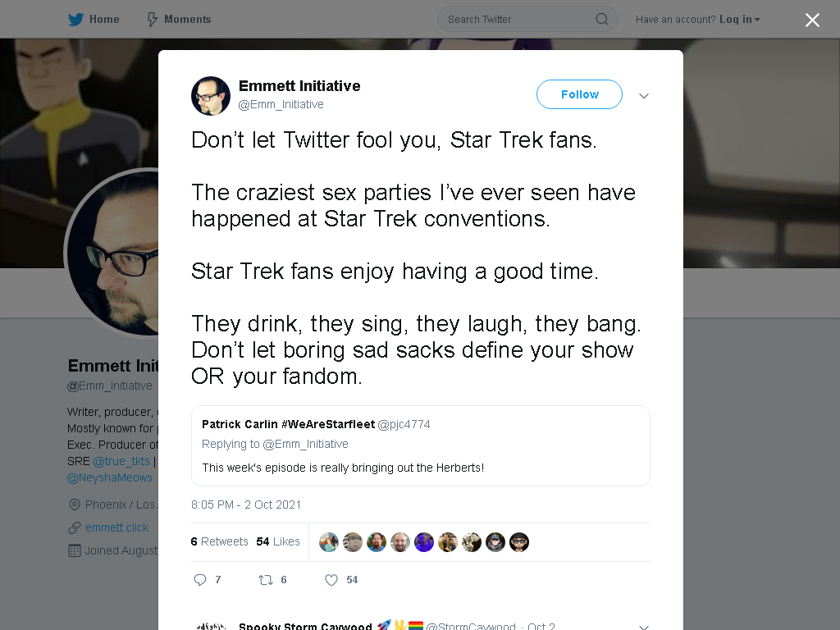840x630 pixels.
Task: Click last liker avatar with sunglasses
Action: [519, 542]
